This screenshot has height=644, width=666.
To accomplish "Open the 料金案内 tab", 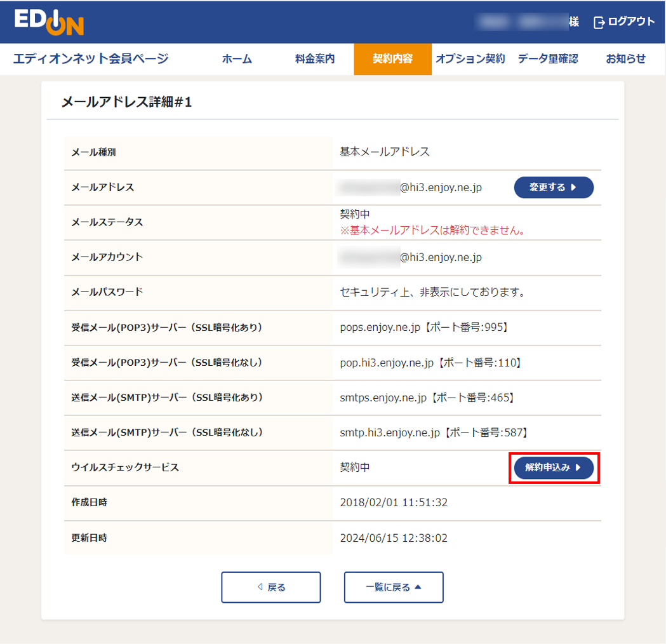I will pos(315,58).
